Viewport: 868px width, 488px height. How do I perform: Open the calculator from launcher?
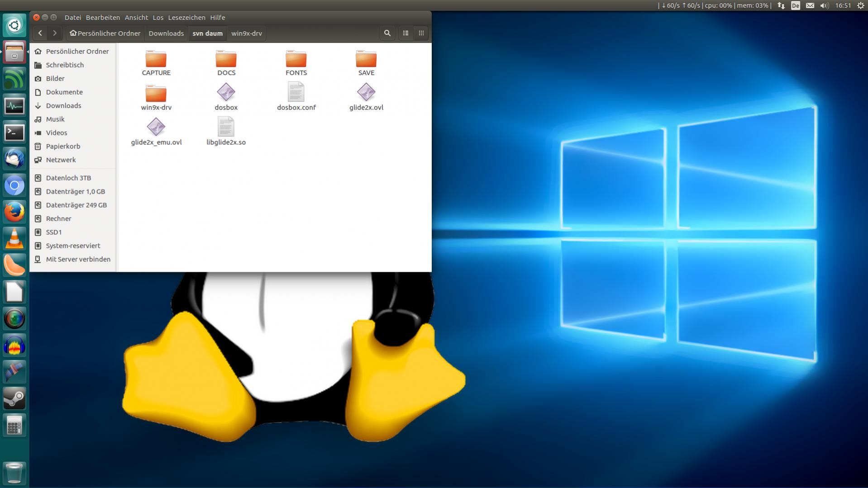[14, 425]
